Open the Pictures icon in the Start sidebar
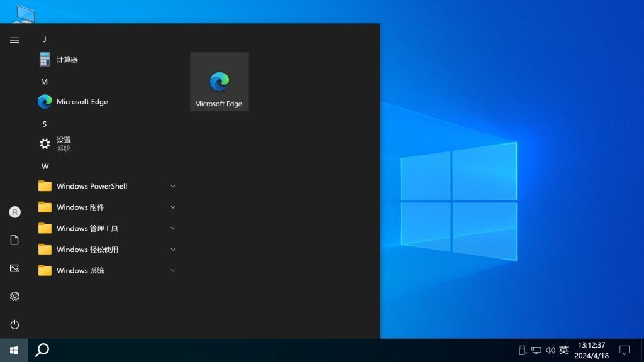 pos(14,268)
